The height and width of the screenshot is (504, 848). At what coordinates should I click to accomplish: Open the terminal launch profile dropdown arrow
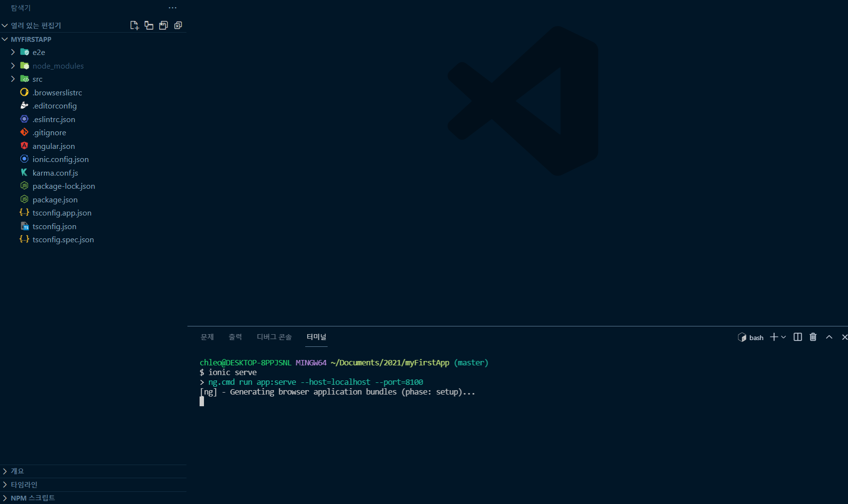tap(783, 337)
